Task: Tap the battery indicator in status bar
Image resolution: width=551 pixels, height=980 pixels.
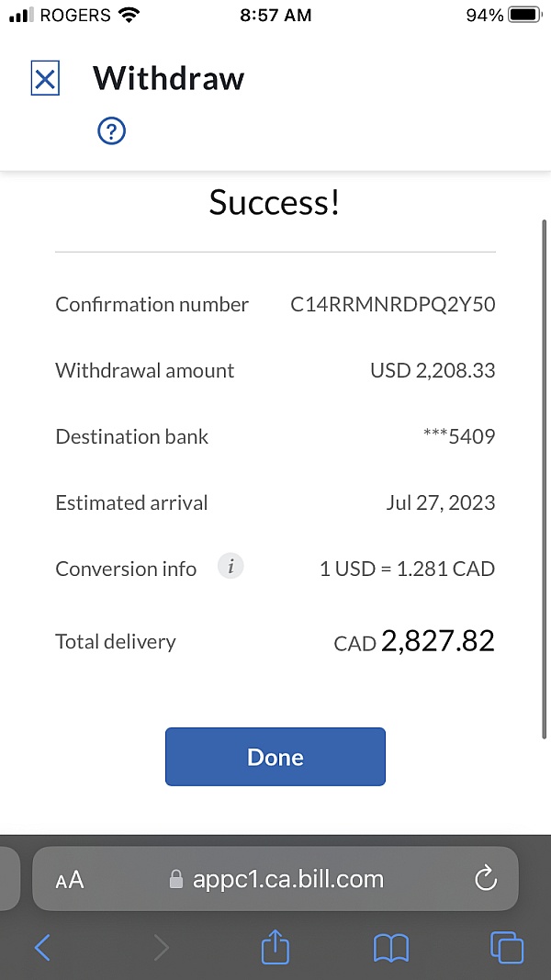Action: point(523,16)
